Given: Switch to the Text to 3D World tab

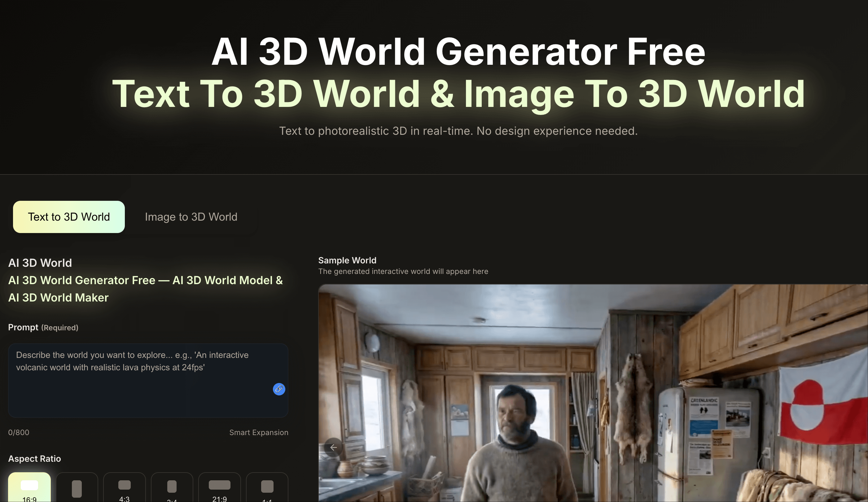Looking at the screenshot, I should tap(68, 217).
